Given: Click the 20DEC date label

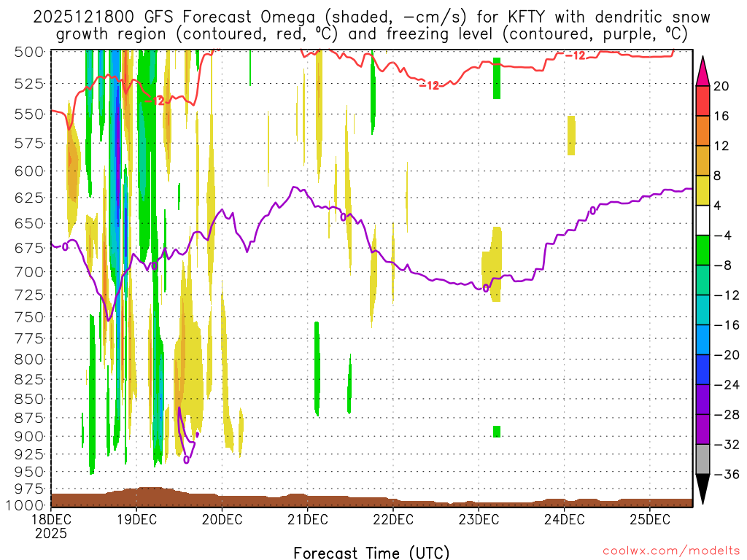Looking at the screenshot, I should [x=222, y=519].
